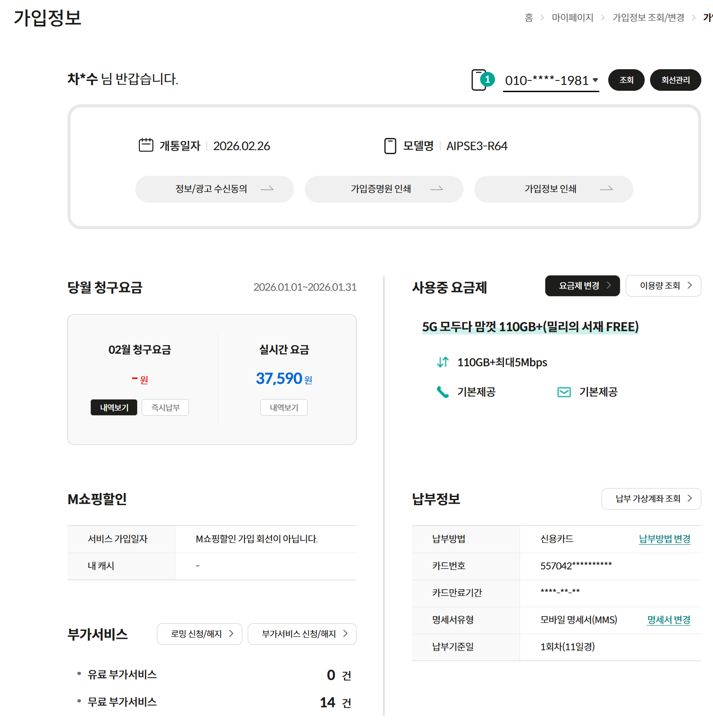Click the 이용량 조회 button

[663, 286]
